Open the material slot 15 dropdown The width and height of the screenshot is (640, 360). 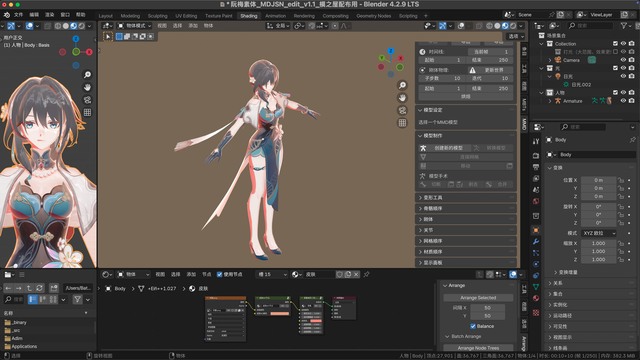coord(272,274)
